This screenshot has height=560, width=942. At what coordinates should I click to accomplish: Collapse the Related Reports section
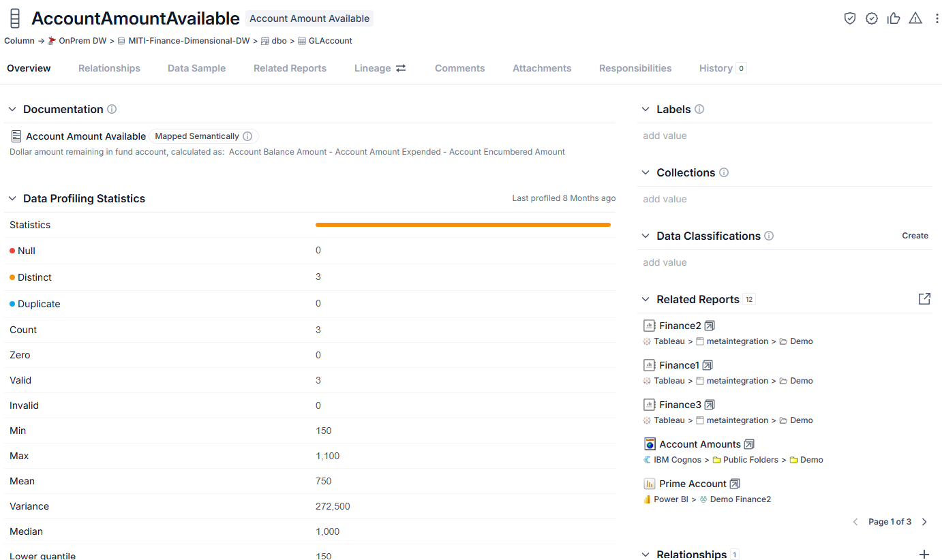click(x=645, y=299)
